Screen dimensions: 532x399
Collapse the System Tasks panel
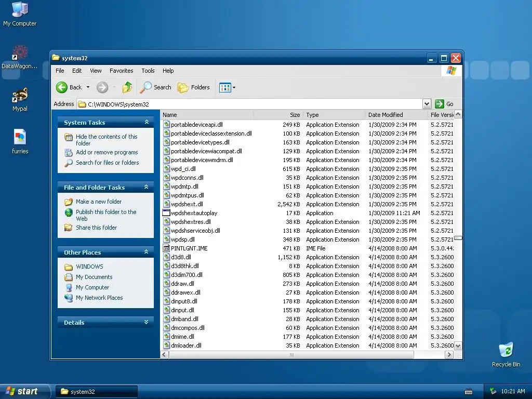[x=147, y=122]
